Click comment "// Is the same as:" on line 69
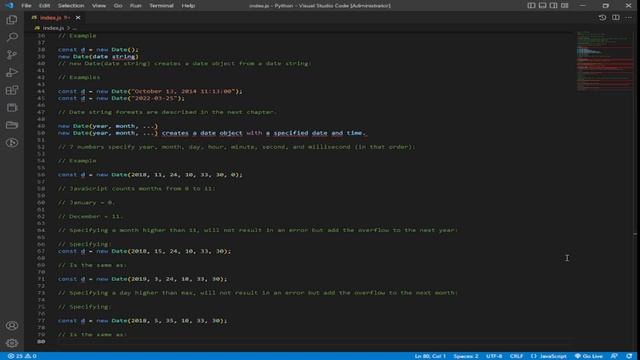Viewport: 640px width, 360px height. click(92, 265)
